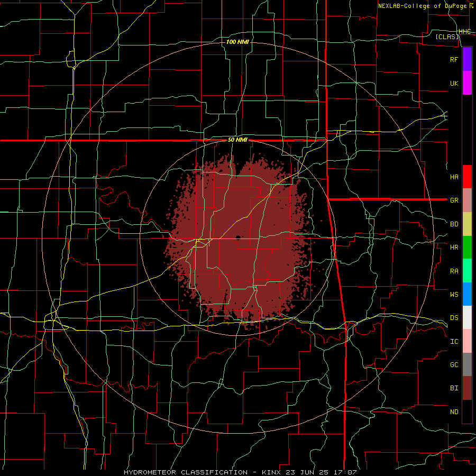This screenshot has width=476, height=476.
Task: Click the red HA legend color swatch
Action: [467, 176]
